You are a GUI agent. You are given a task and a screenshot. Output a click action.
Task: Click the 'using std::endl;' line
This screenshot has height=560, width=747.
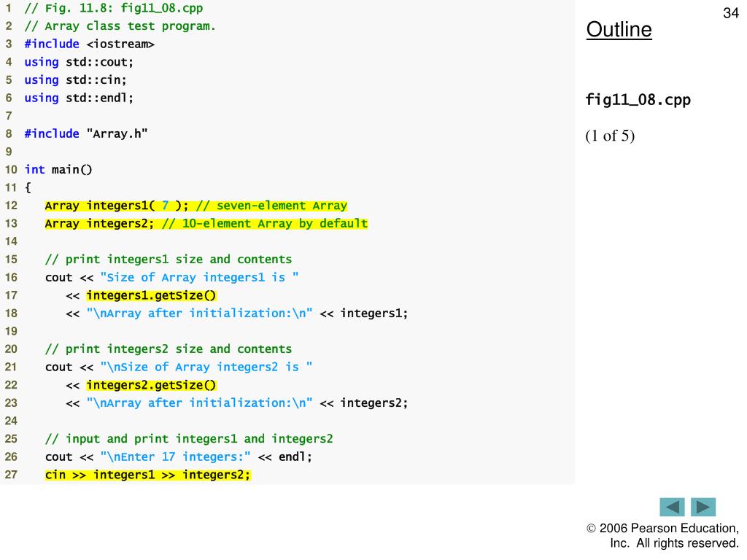point(79,98)
